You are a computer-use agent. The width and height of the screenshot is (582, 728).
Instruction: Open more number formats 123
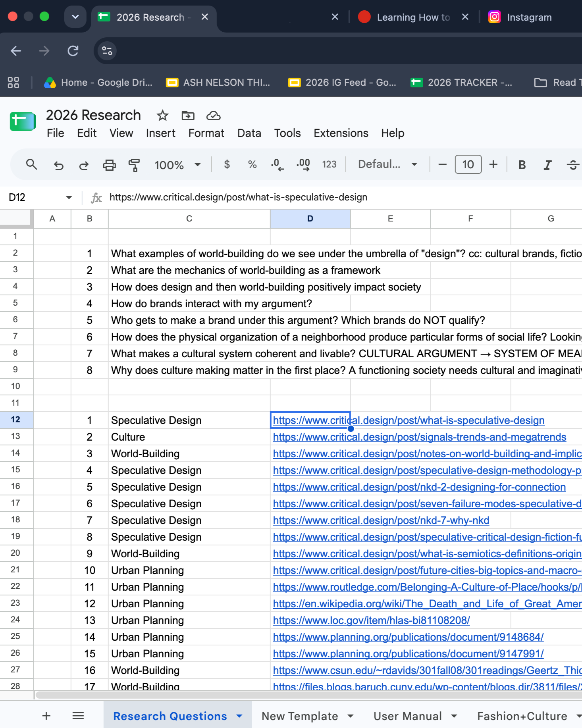pos(329,164)
